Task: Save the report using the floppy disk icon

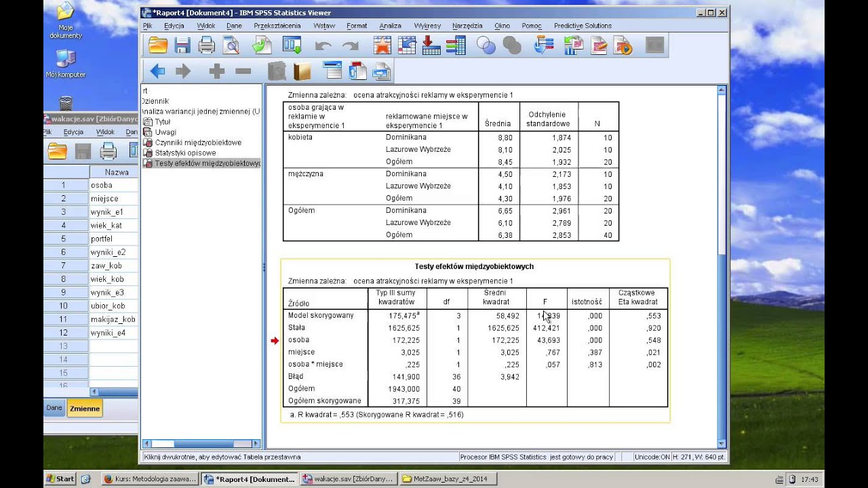Action: coord(182,45)
